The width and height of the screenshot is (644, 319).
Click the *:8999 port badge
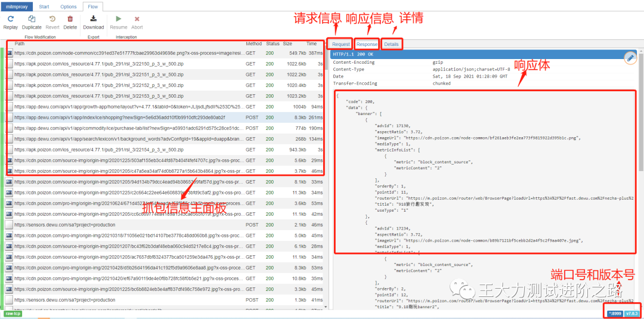click(615, 314)
